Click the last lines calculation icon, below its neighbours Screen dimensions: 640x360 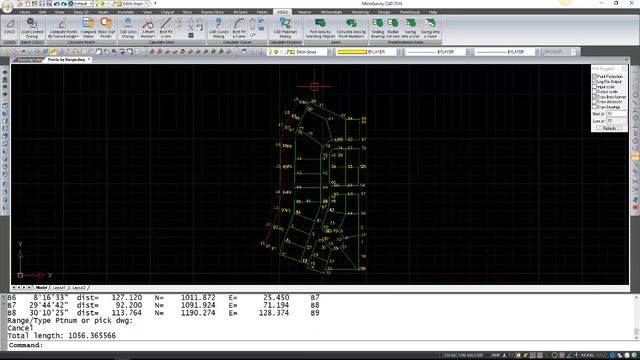[191, 36]
